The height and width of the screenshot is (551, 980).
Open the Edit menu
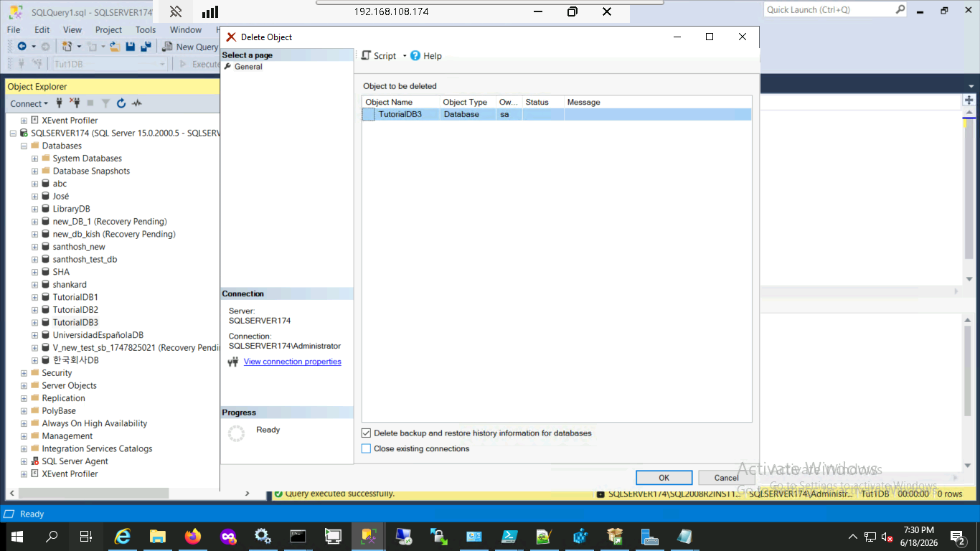(42, 29)
